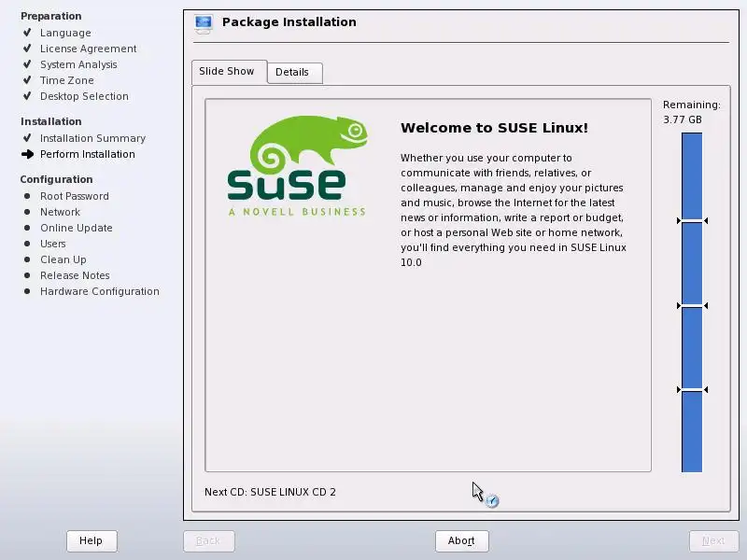Click the 'Configuration' section heading
This screenshot has width=747, height=560.
(x=56, y=179)
